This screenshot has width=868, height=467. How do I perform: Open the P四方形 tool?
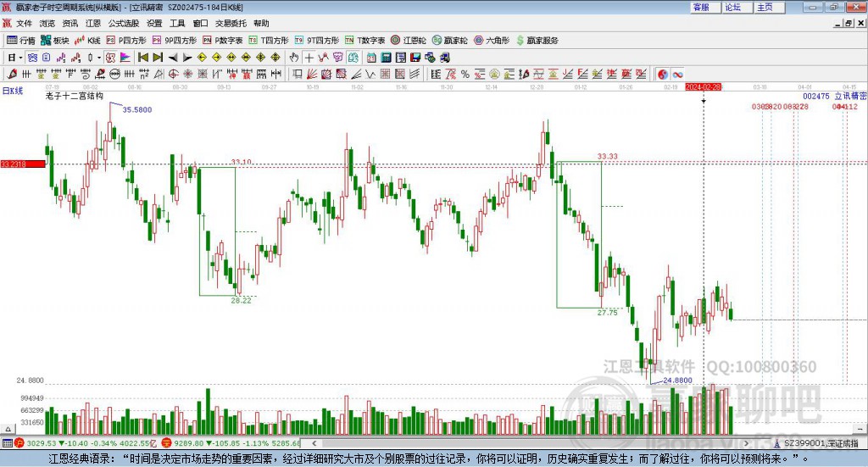click(x=126, y=41)
